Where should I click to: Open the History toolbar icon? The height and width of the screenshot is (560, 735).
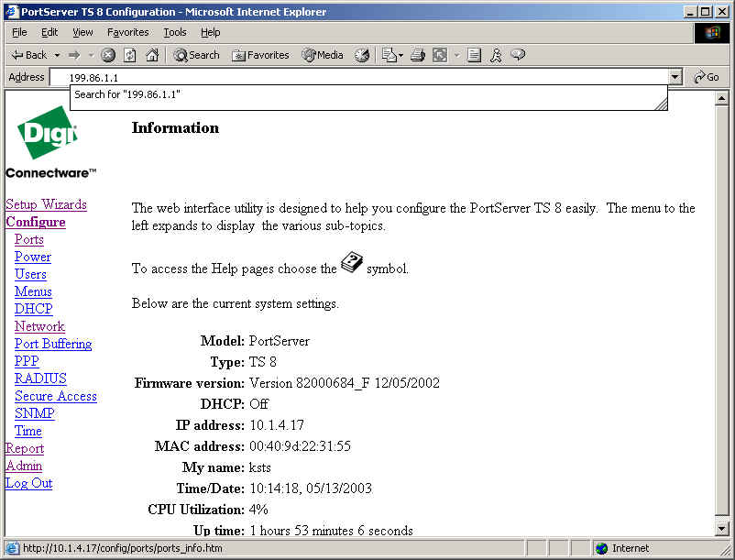pyautogui.click(x=362, y=55)
